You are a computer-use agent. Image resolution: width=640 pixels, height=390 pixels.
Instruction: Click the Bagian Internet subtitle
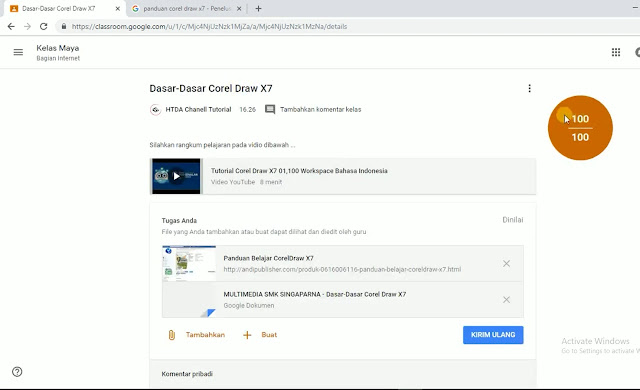coord(58,58)
